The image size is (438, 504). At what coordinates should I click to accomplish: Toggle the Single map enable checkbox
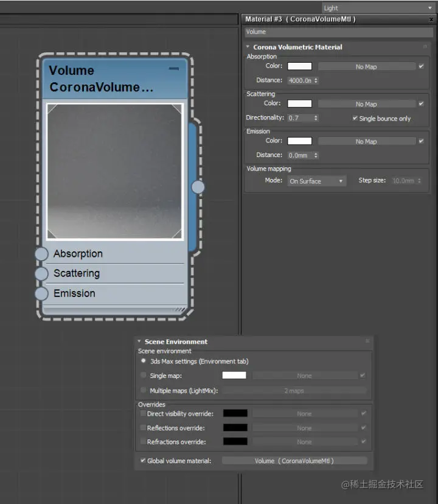click(363, 375)
